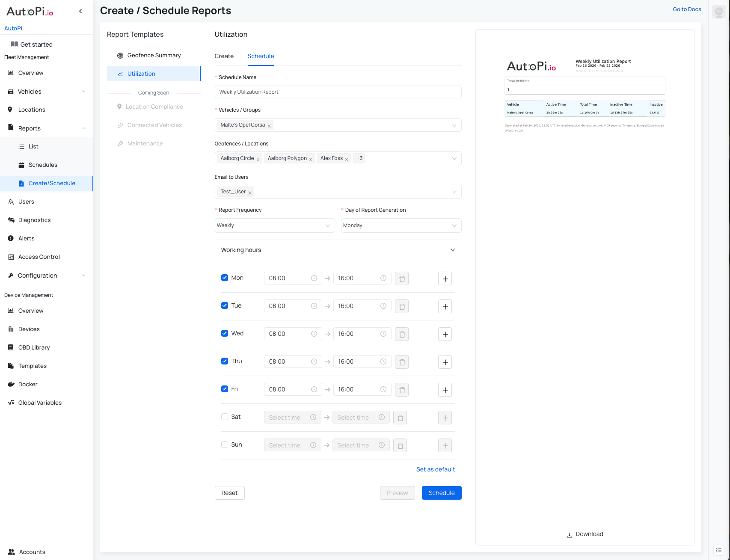
Task: Remove the Aalborg Circle geofence tag
Action: point(258,159)
